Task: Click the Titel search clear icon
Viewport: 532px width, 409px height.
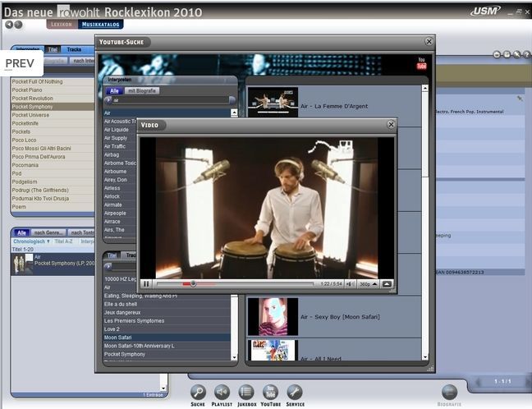Action: coord(108,266)
